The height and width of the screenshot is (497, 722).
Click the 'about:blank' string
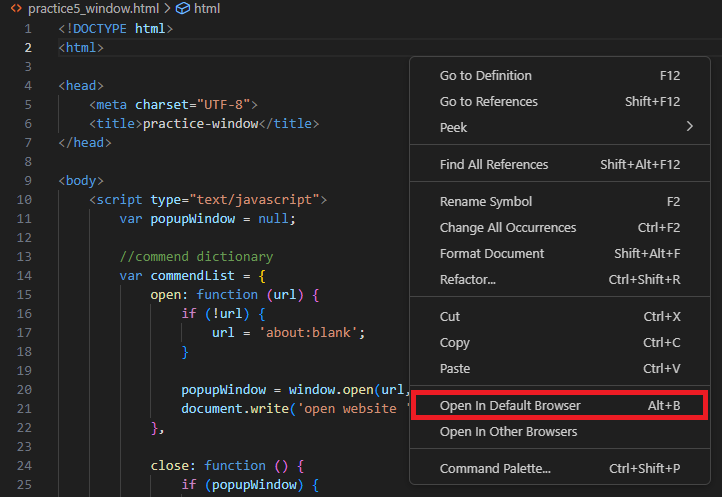click(x=308, y=333)
